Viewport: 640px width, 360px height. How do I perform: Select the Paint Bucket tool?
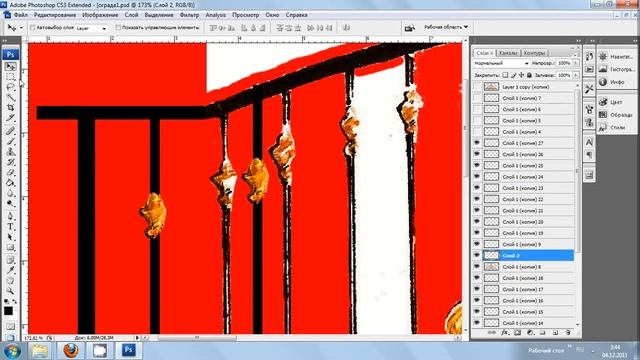(x=11, y=182)
